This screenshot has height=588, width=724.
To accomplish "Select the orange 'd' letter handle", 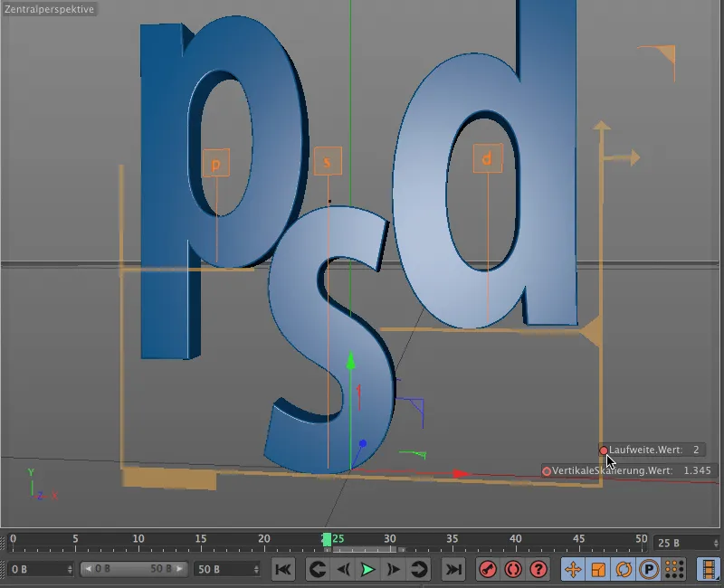I will click(x=488, y=158).
